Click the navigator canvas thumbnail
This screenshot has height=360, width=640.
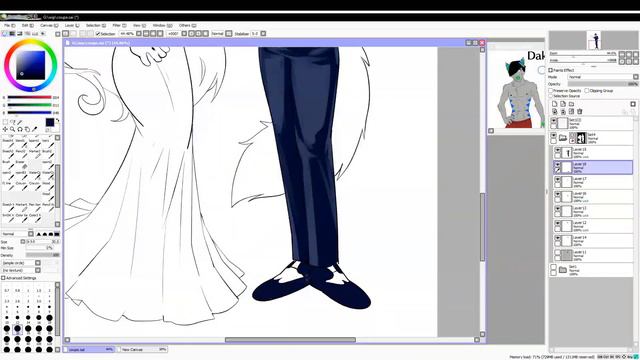[x=595, y=40]
